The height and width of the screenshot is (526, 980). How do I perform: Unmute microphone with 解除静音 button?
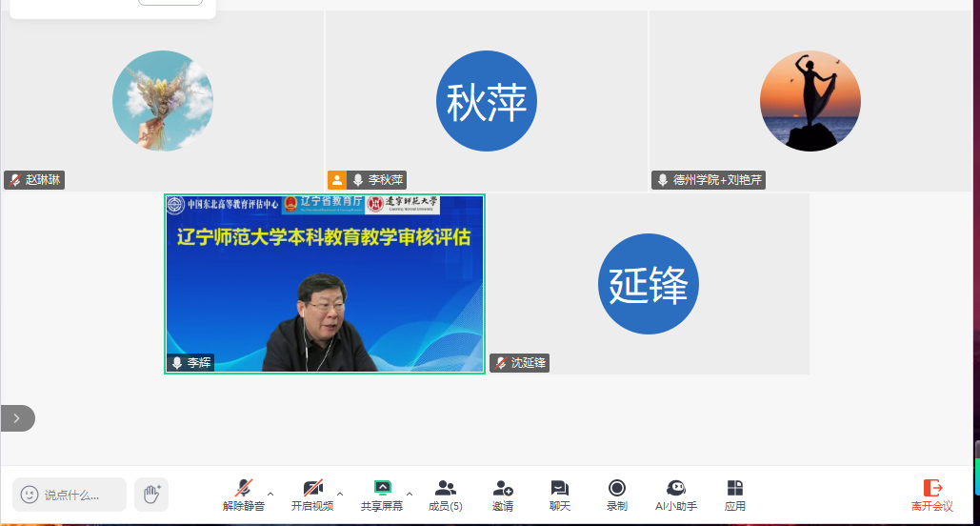pyautogui.click(x=244, y=495)
